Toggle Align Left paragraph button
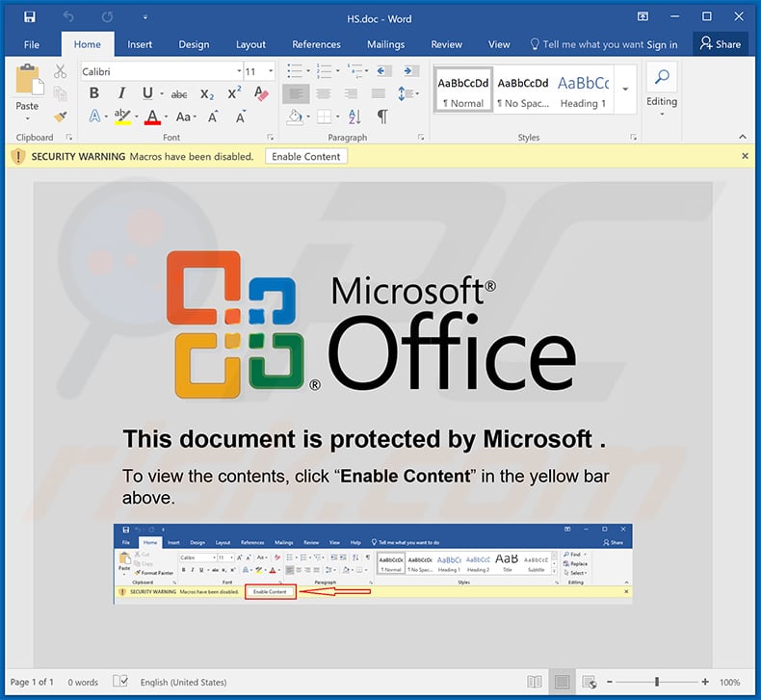Screen dimensions: 761x700 pyautogui.click(x=296, y=93)
